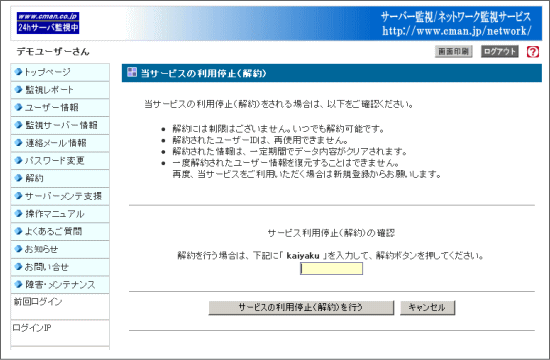Go to お問い合せ menu item
Image resolution: width=550 pixels, height=360 pixels.
60,267
